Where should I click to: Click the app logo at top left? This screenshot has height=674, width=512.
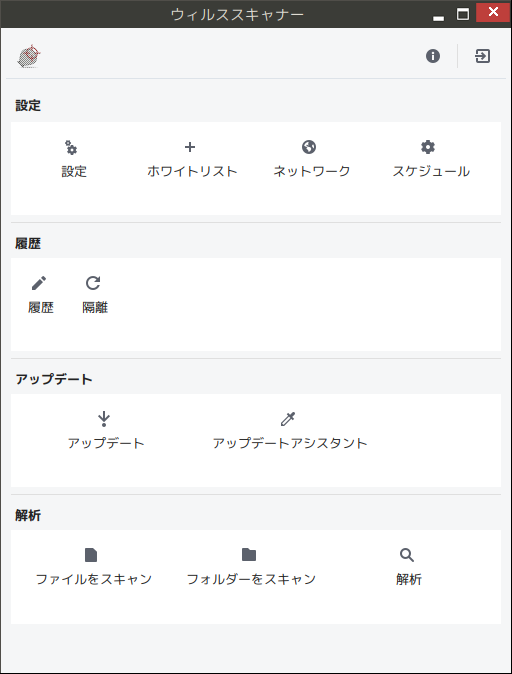(x=29, y=56)
